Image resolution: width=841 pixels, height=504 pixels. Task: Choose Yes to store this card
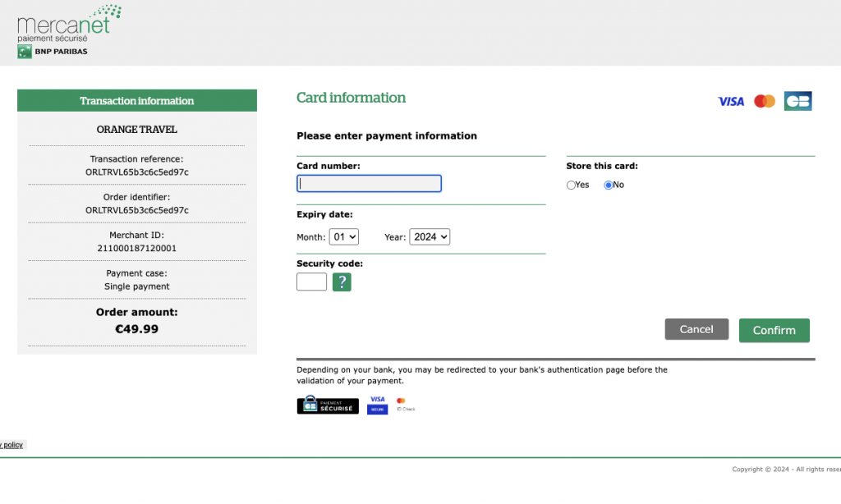click(572, 186)
